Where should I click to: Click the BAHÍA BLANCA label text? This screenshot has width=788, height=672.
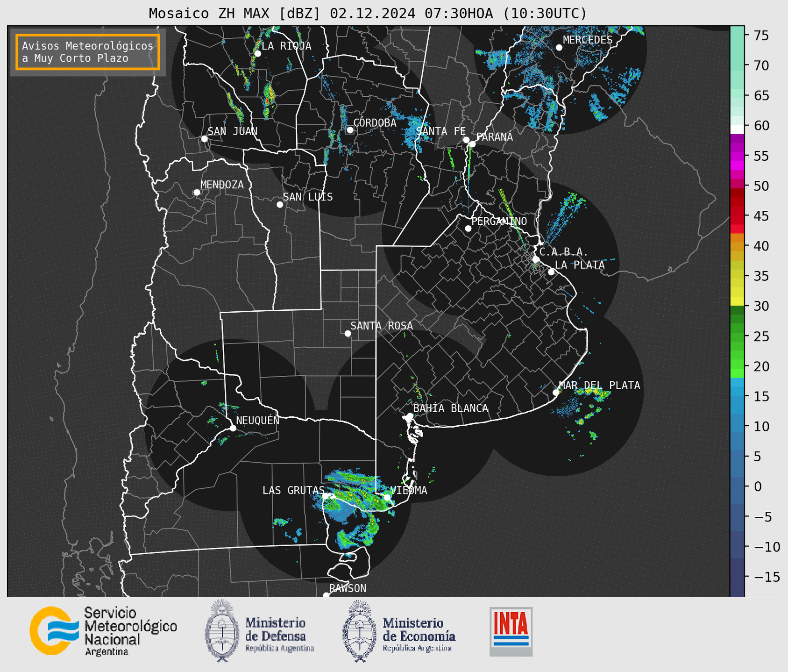[451, 408]
